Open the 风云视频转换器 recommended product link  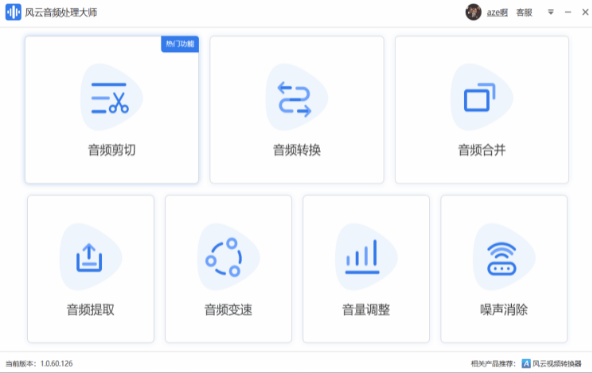[557, 364]
